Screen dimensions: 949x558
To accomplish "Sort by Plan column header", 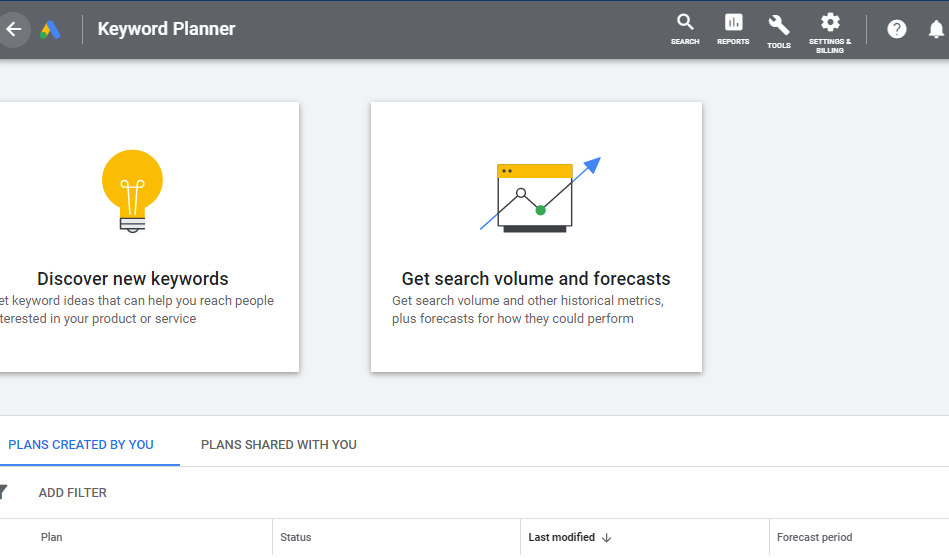I will coord(51,537).
